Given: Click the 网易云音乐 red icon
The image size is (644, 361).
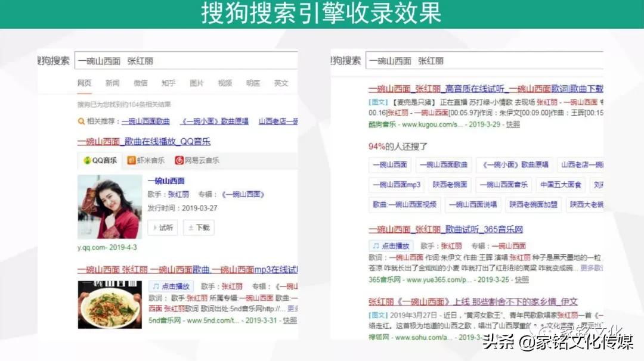Looking at the screenshot, I should pos(179,160).
